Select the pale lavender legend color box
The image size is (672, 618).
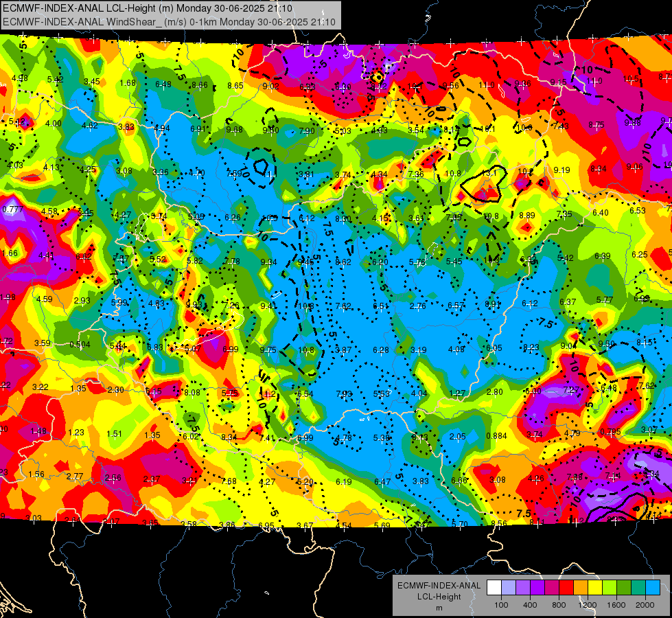pos(509,588)
